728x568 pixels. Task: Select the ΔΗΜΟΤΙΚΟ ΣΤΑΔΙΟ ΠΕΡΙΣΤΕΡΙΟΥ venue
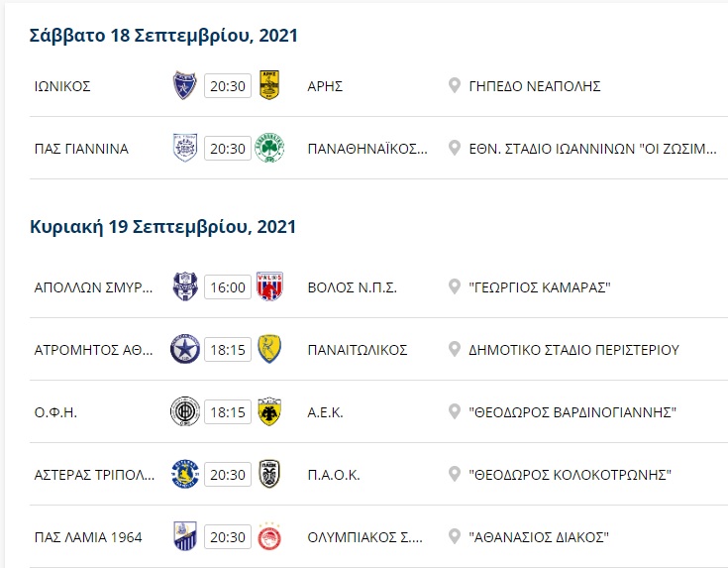click(x=573, y=350)
